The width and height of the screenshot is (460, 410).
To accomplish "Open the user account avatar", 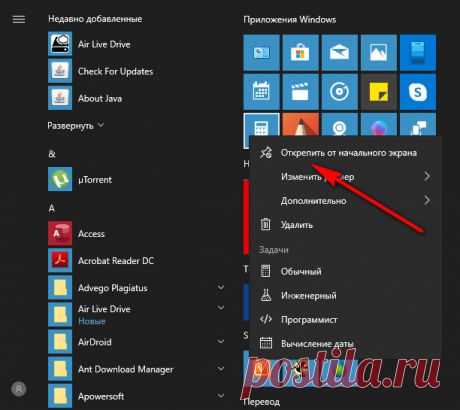I will (19, 389).
